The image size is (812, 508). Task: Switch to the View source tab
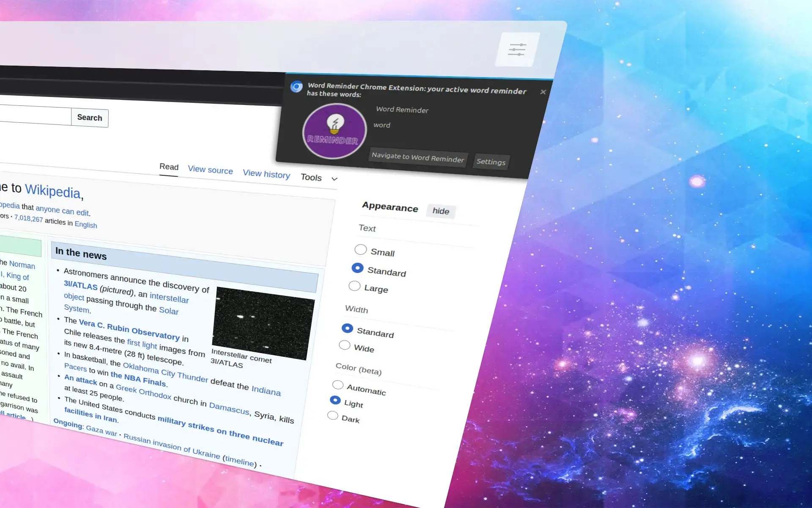[x=210, y=170]
